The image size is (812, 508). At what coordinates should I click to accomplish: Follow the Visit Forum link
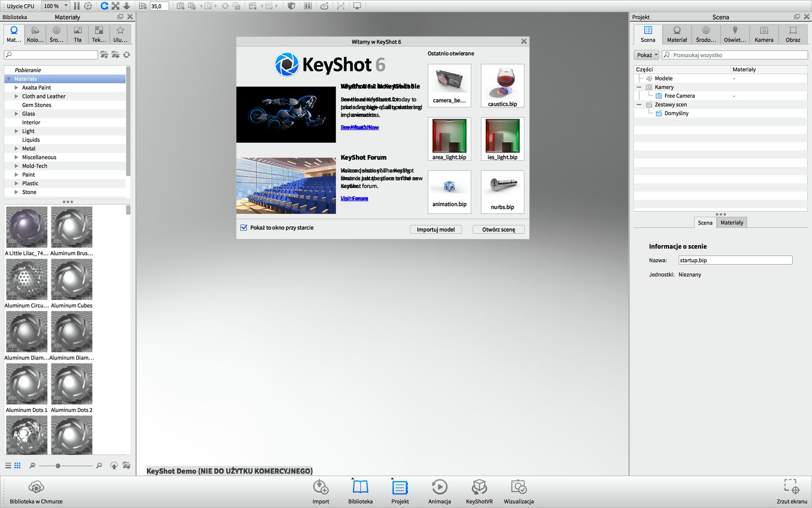[x=354, y=198]
